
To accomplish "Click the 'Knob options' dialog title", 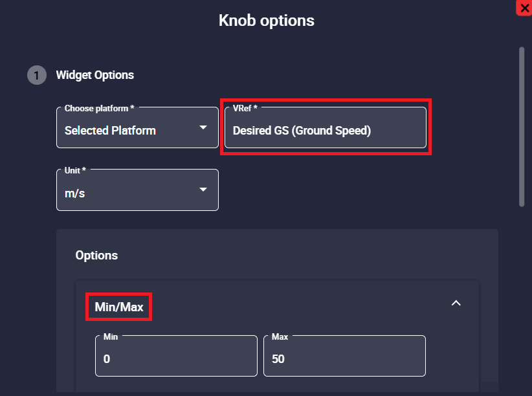I will click(267, 21).
